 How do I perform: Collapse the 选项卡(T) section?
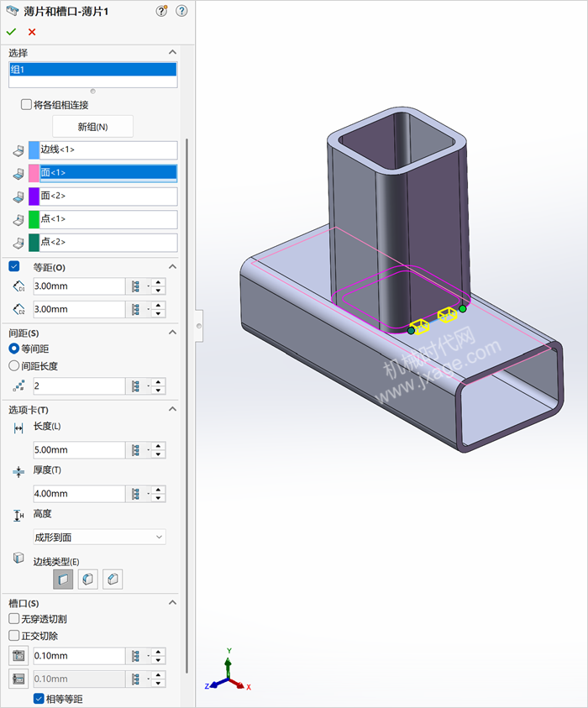pos(172,409)
